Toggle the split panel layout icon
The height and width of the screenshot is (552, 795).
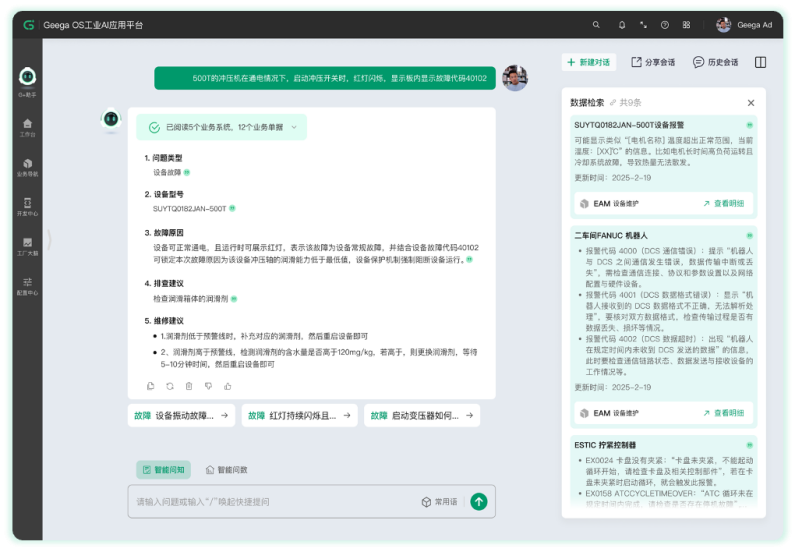coord(760,62)
